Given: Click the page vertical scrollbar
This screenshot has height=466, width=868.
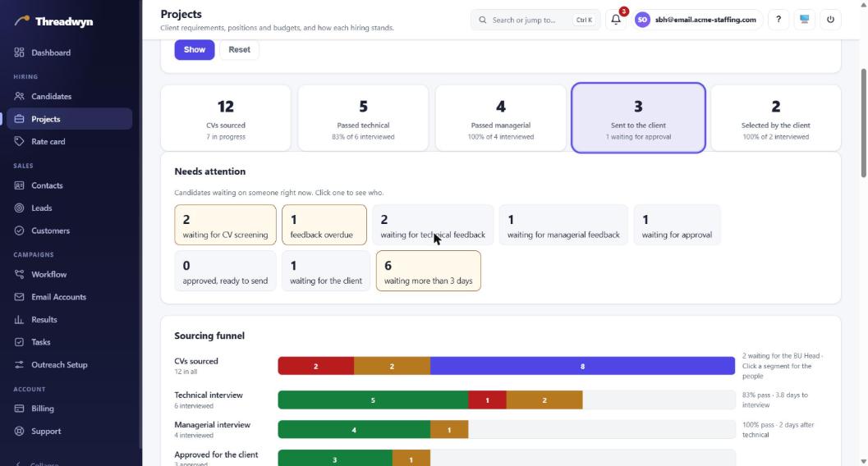Looking at the screenshot, I should coord(864,123).
